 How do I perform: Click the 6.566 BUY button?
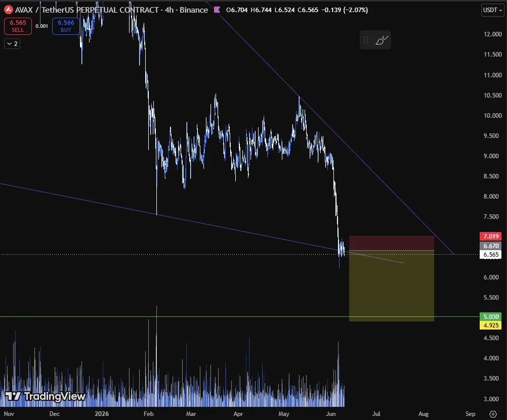pyautogui.click(x=66, y=26)
